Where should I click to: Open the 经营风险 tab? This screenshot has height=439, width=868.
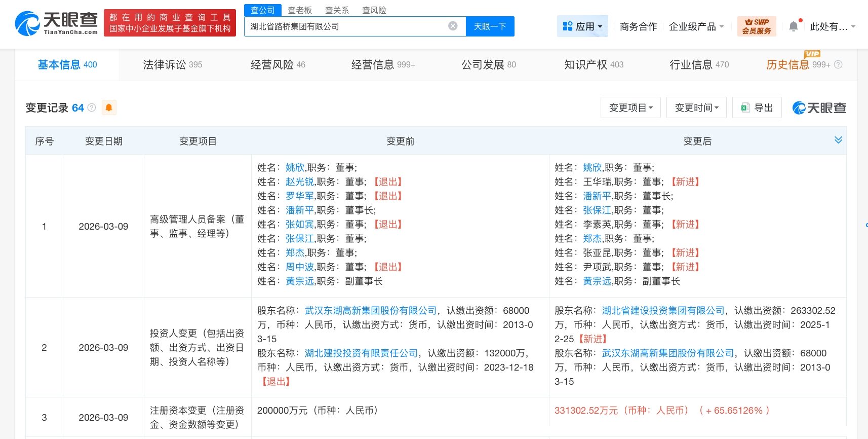[278, 64]
